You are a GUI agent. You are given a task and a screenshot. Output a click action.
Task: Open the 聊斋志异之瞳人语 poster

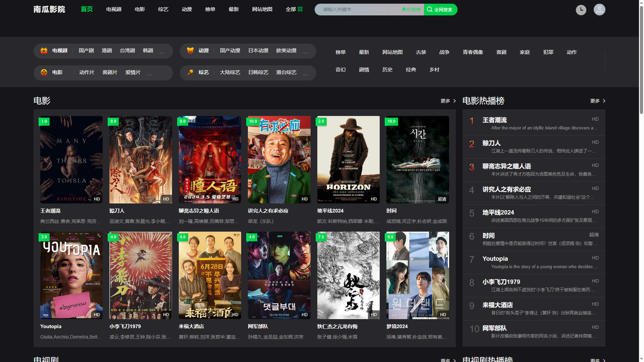[210, 160]
